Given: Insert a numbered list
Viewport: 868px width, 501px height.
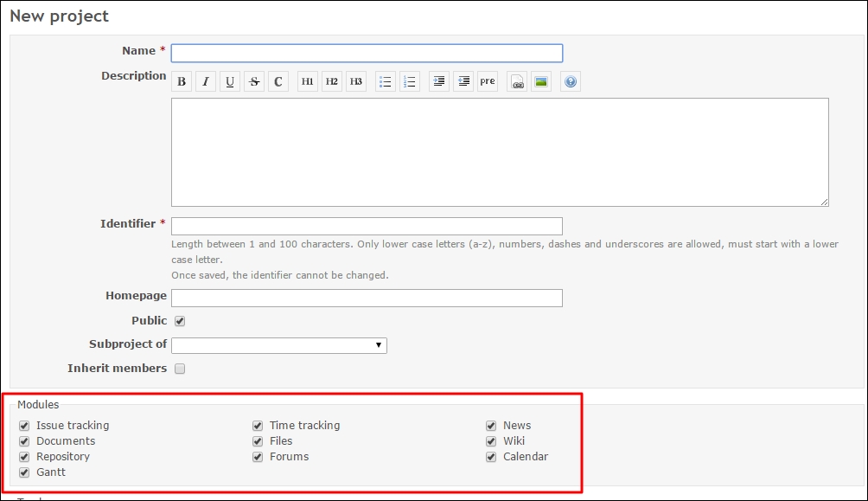Looking at the screenshot, I should click(410, 82).
